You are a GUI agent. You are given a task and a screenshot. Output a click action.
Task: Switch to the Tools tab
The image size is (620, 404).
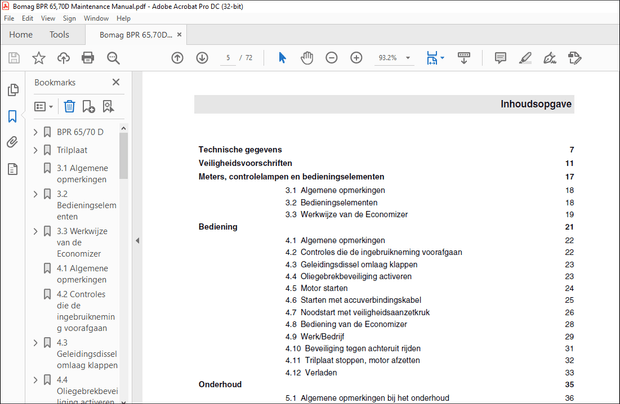(x=59, y=35)
